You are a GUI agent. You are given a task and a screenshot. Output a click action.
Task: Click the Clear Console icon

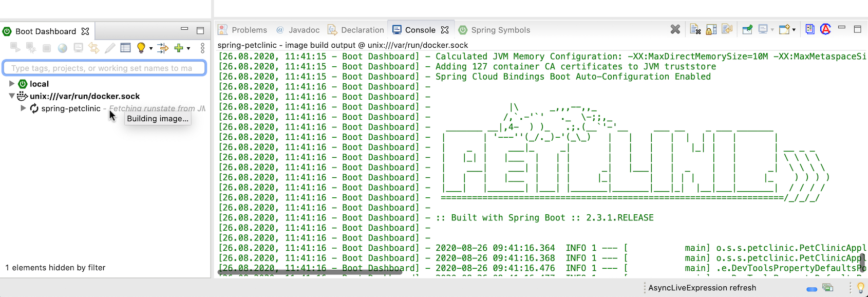pyautogui.click(x=695, y=30)
